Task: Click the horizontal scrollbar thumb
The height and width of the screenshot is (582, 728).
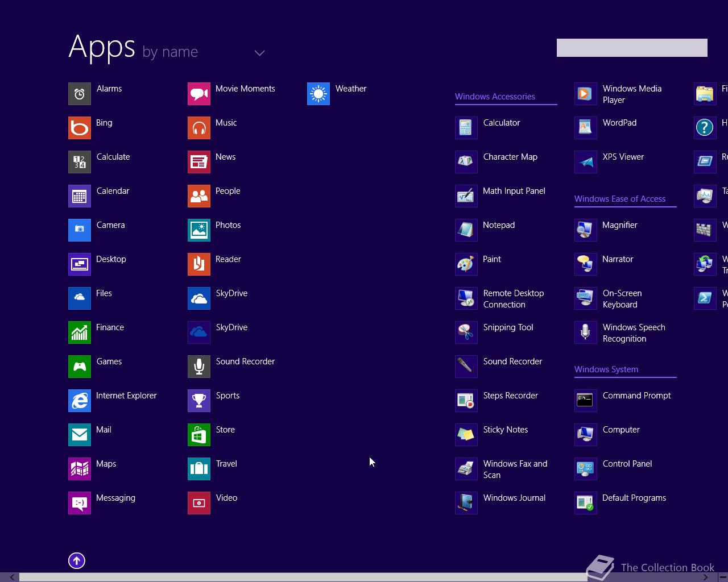Action: point(303,577)
